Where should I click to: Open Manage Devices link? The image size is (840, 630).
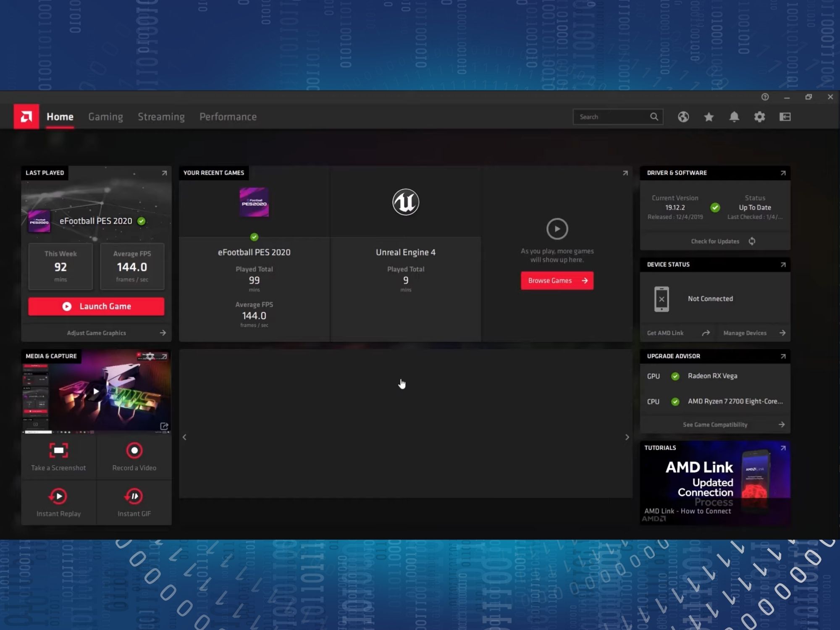(x=754, y=333)
